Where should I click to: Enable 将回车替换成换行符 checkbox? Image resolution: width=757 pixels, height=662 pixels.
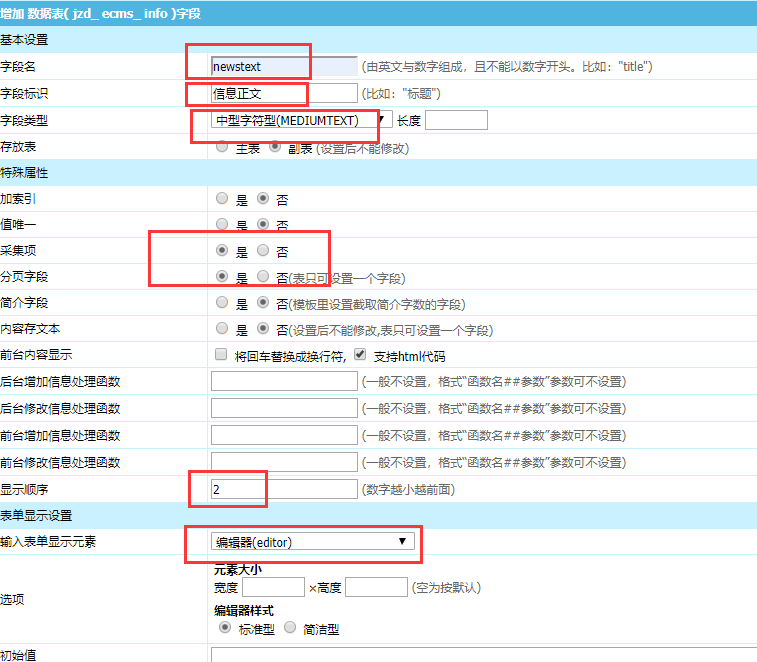(x=221, y=354)
